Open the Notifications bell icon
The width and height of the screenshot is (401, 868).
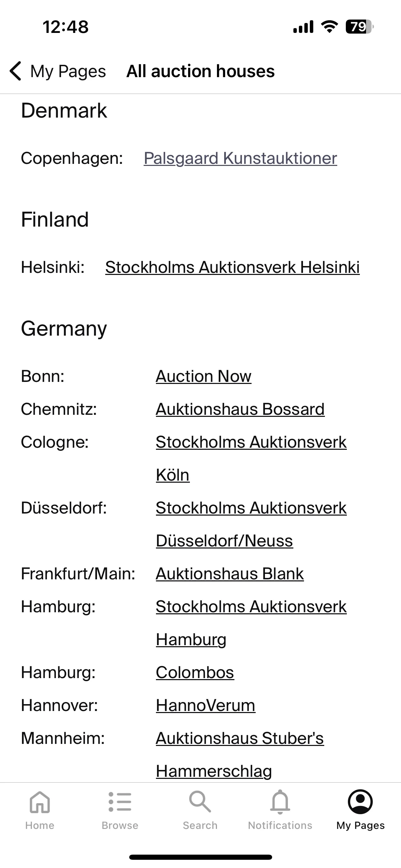pos(280,802)
